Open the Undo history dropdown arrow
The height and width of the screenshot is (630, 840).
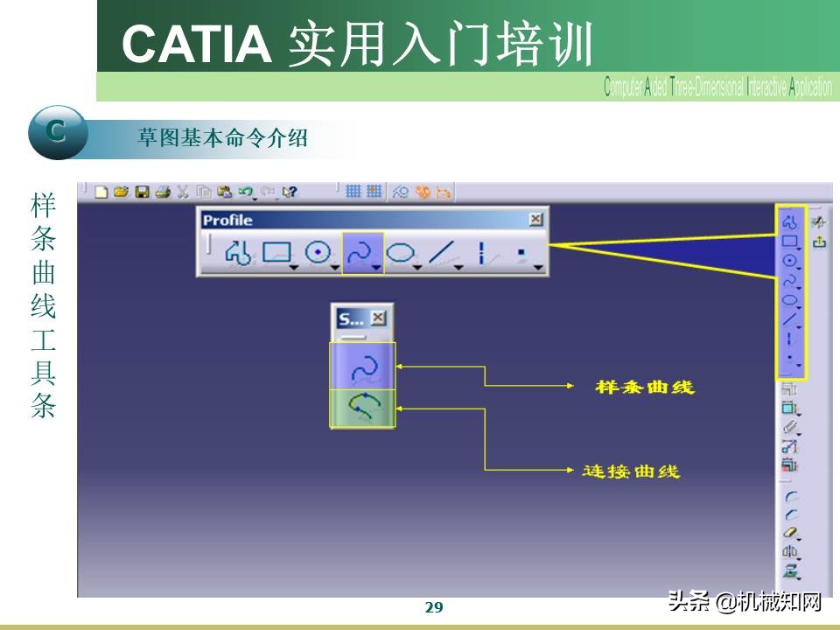(x=255, y=199)
